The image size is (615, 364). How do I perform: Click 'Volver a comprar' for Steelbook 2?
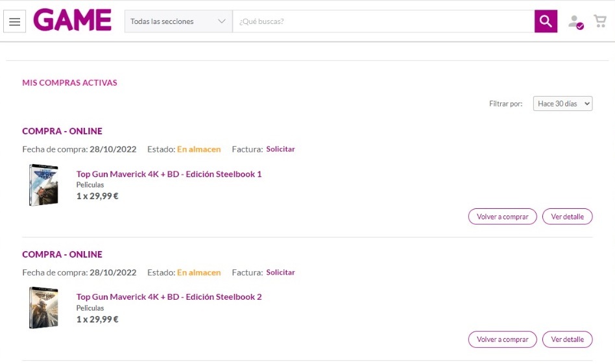(502, 339)
